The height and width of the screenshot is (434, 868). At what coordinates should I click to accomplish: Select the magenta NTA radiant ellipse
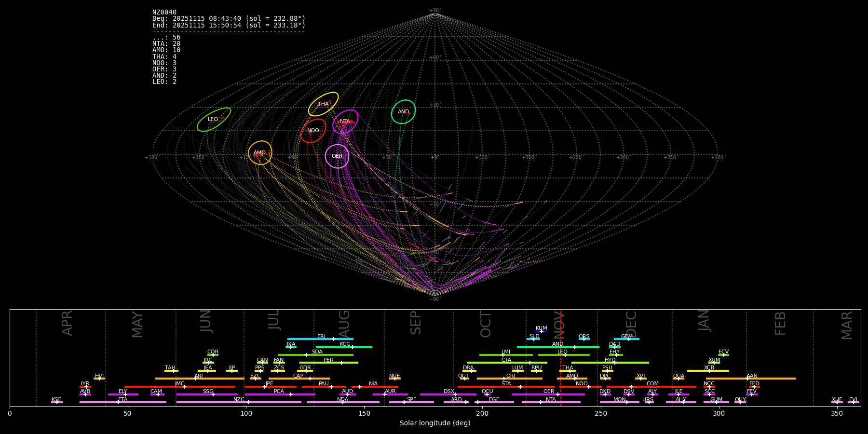pos(345,122)
